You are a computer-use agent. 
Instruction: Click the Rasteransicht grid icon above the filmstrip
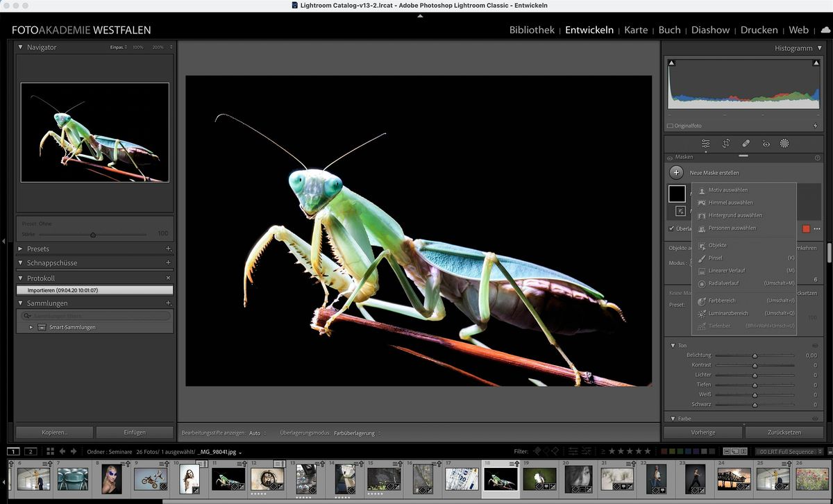49,451
